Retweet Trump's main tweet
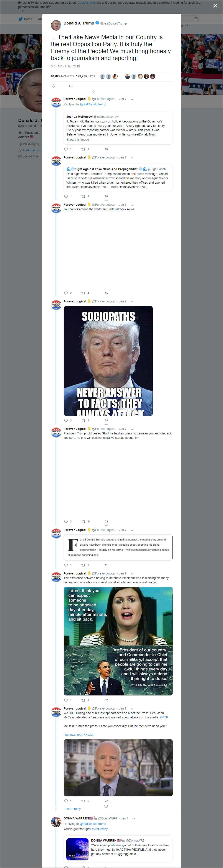This screenshot has width=223, height=868. pyautogui.click(x=71, y=86)
